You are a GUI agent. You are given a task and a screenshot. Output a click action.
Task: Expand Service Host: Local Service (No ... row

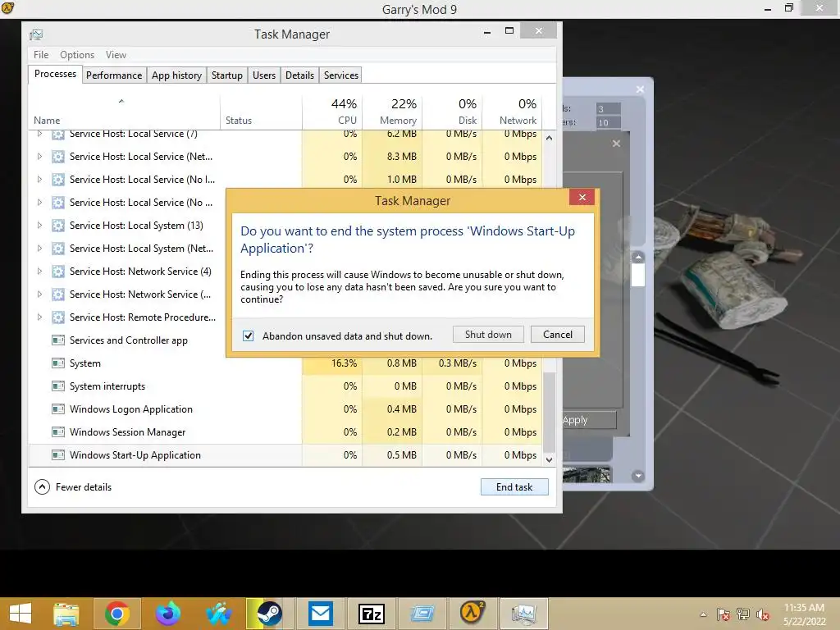[x=39, y=203]
